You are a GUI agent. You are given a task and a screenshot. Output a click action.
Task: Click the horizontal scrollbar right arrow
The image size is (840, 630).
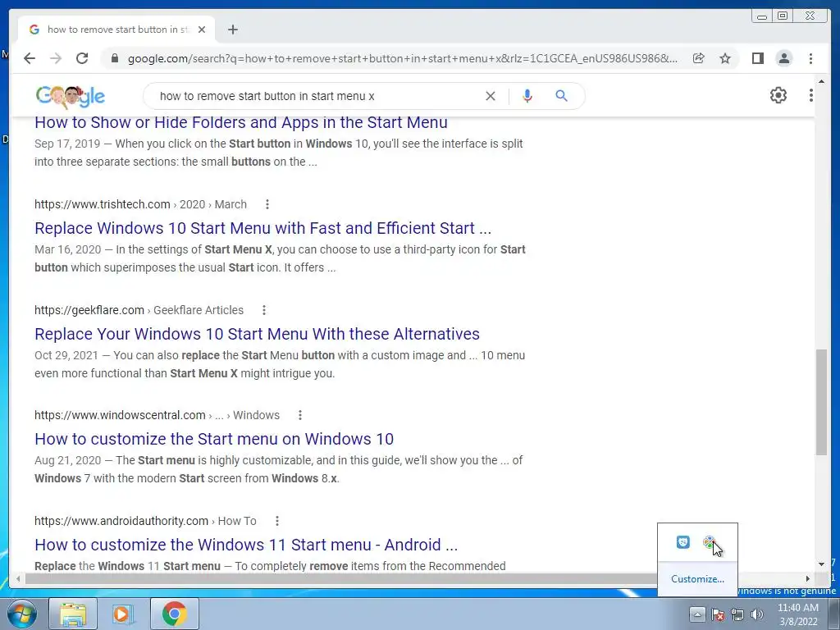coord(808,578)
